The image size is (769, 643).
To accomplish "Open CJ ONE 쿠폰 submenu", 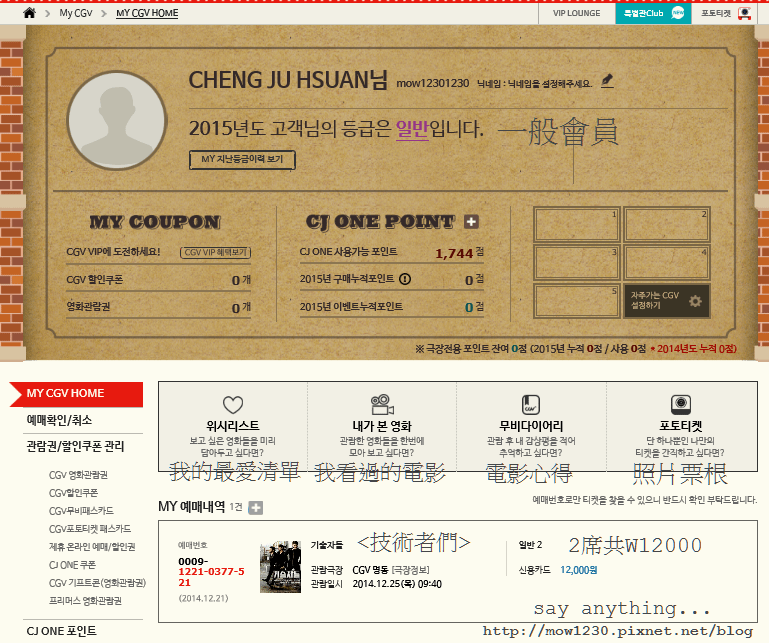I will (x=72, y=565).
